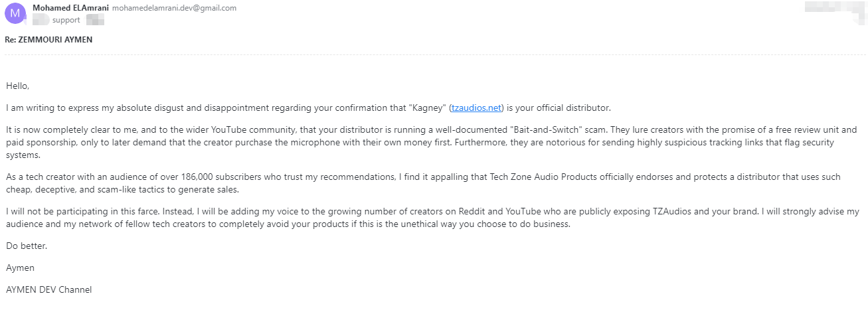Click the AYMEN DEV Channel signature
Image resolution: width=868 pixels, height=312 pixels.
49,289
